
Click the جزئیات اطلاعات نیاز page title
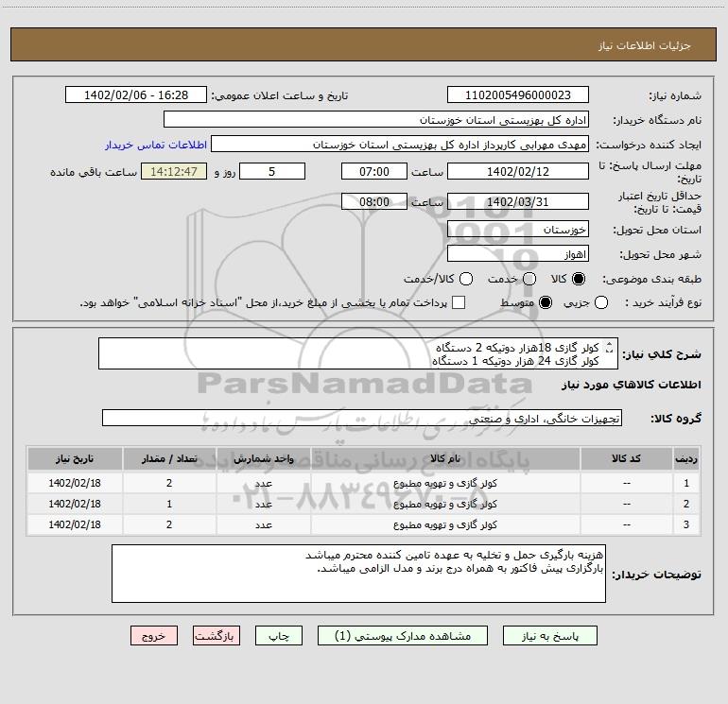pos(645,45)
